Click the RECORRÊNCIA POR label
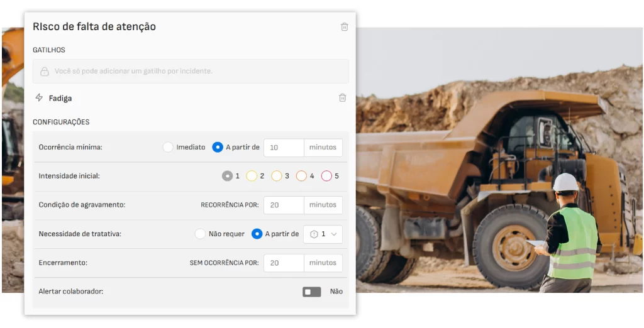Screen dimensions: 644x328 [x=230, y=205]
